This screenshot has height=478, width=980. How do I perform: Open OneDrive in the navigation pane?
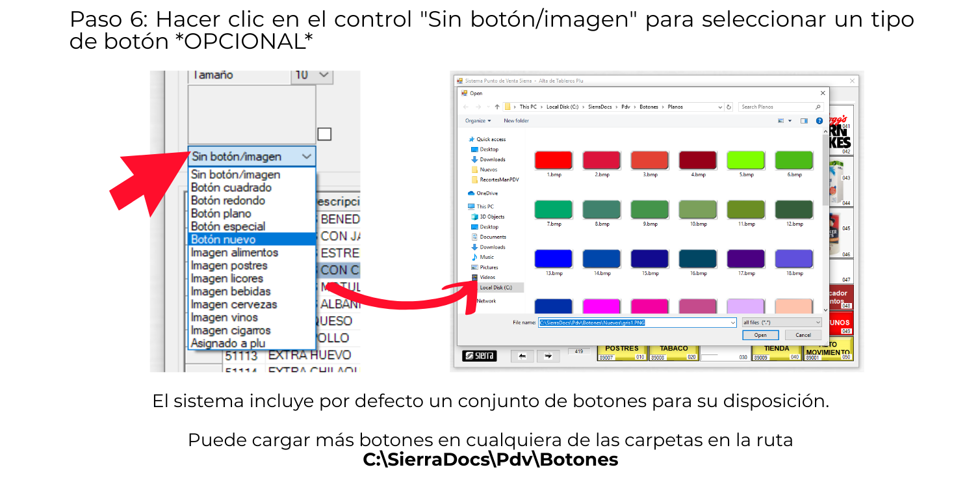486,193
